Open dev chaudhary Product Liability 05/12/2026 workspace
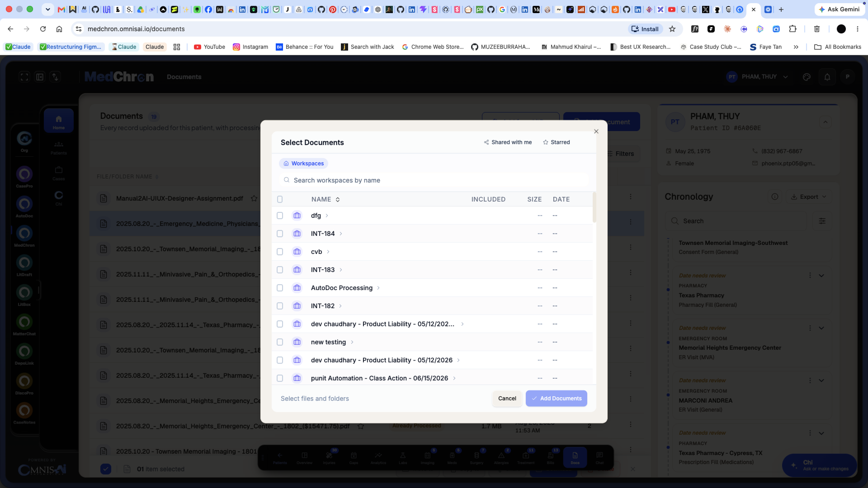868x488 pixels. [381, 360]
